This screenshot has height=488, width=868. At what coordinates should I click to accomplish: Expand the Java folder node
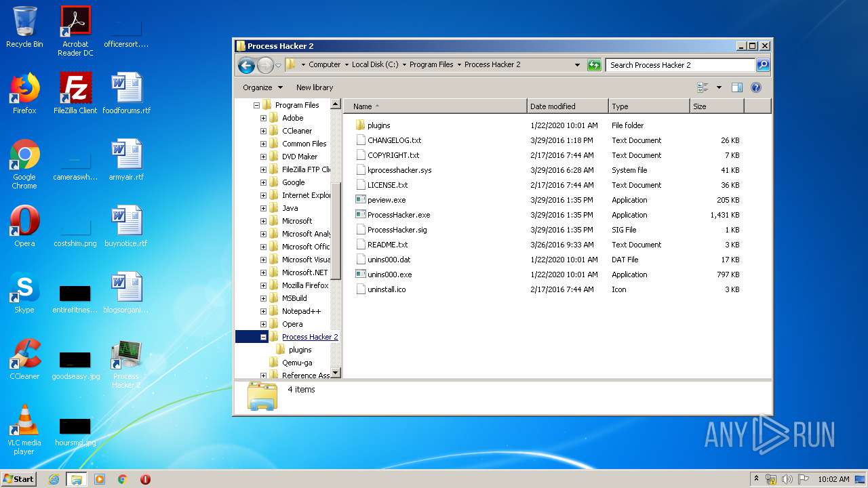[x=263, y=208]
